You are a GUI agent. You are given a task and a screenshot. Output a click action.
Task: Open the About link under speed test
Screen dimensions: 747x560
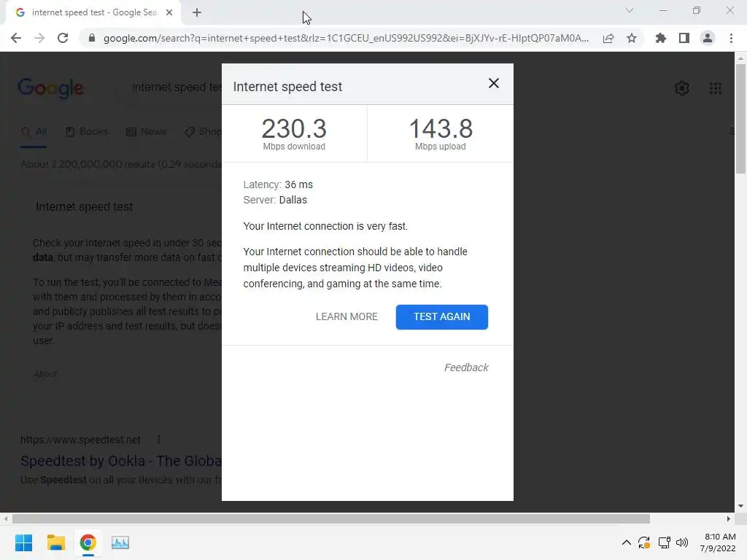[x=45, y=374]
